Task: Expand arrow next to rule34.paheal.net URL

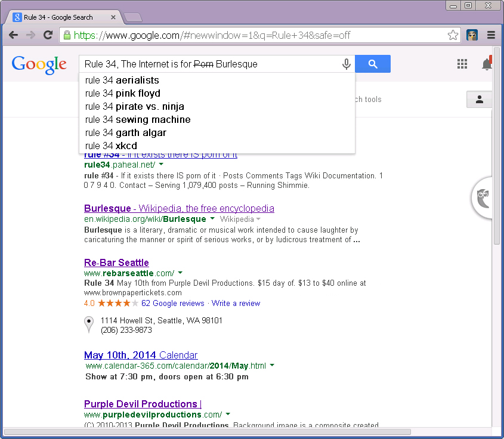Action: tap(162, 164)
